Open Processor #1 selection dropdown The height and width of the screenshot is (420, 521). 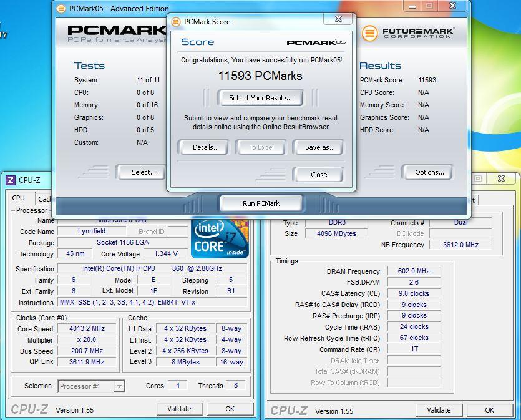(91, 386)
